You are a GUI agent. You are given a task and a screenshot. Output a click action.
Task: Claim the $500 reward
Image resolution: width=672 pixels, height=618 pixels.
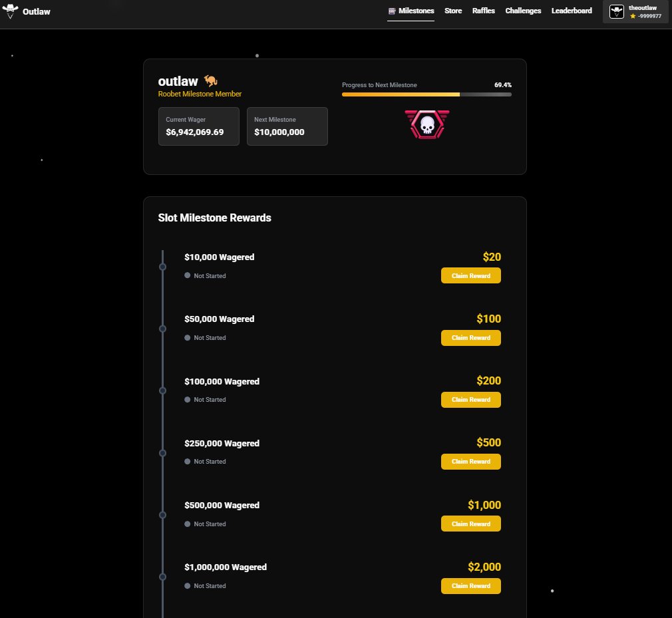coord(470,462)
